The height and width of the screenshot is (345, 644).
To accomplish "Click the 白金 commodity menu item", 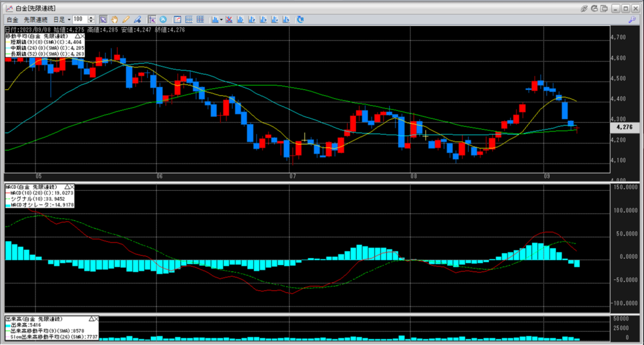I will (12, 20).
